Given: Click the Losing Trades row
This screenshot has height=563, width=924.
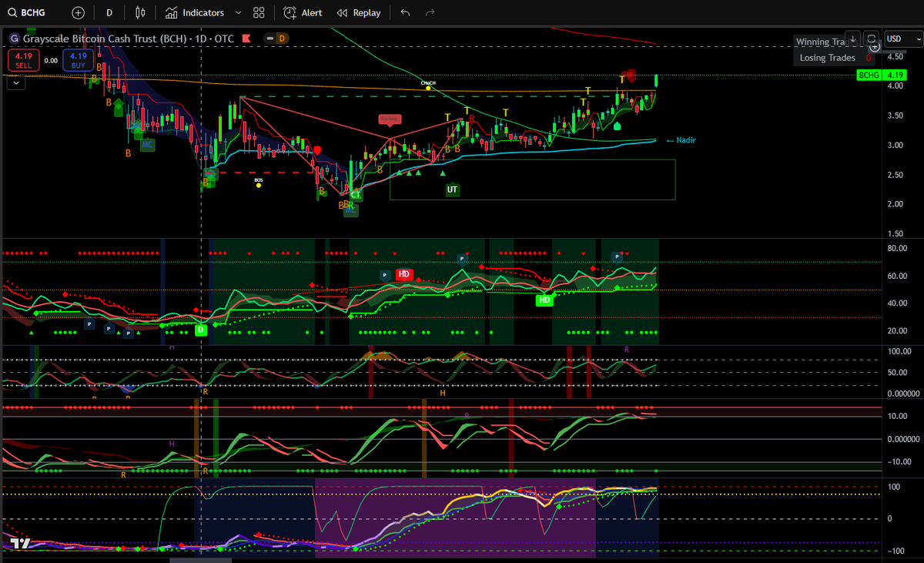Looking at the screenshot, I should tap(835, 58).
